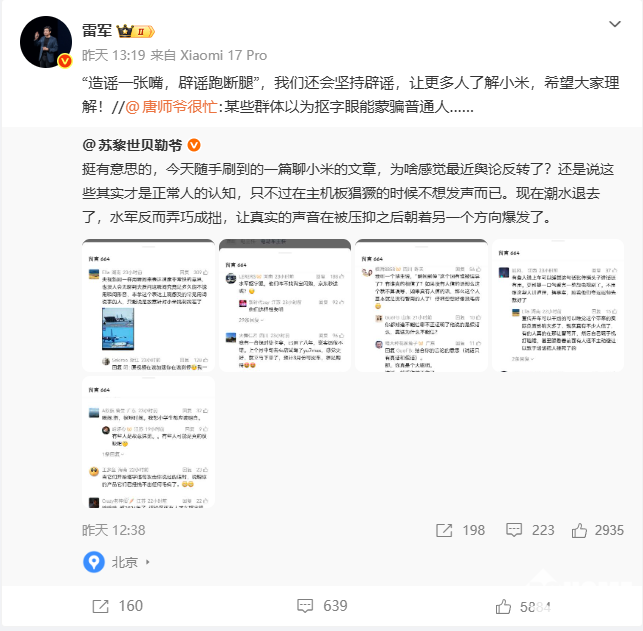Image resolution: width=643 pixels, height=631 pixels.
Task: Open second comment screenshot thumbnail
Action: click(x=285, y=305)
